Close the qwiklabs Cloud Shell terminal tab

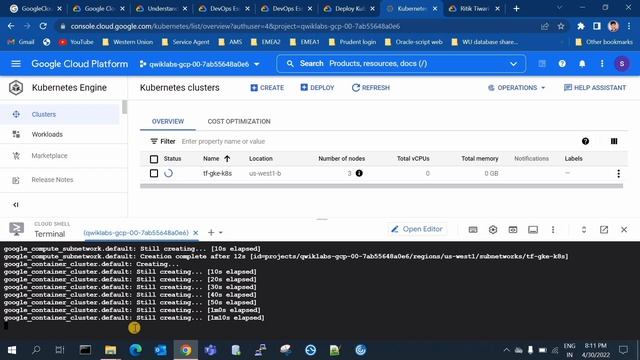coord(196,233)
